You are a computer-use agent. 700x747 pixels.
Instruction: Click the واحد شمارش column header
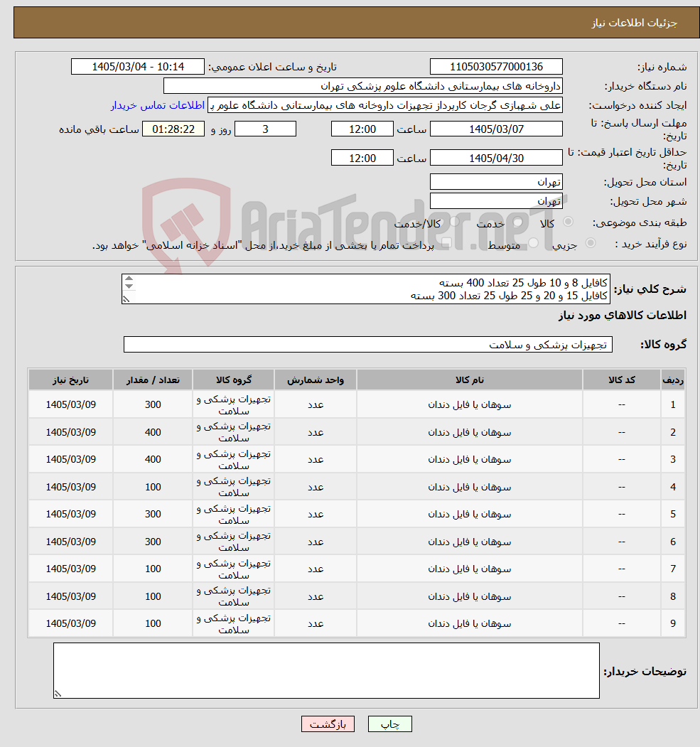(316, 380)
